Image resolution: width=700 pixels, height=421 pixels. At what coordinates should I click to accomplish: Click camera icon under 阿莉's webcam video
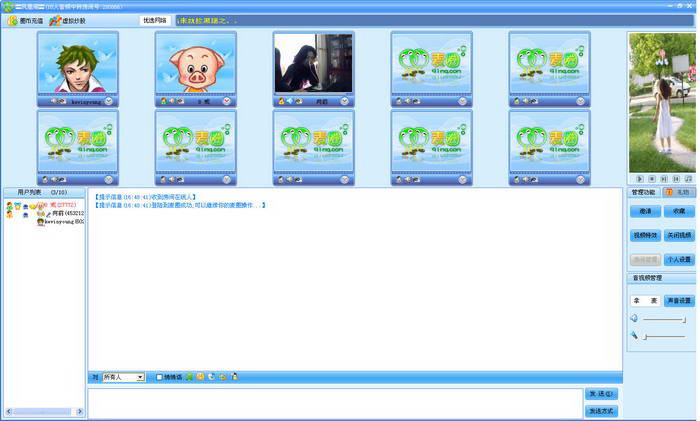tap(298, 101)
